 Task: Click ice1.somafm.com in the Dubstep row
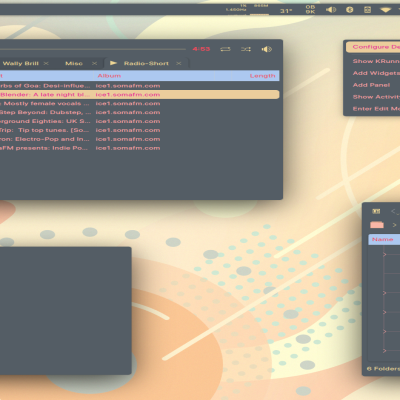128,112
